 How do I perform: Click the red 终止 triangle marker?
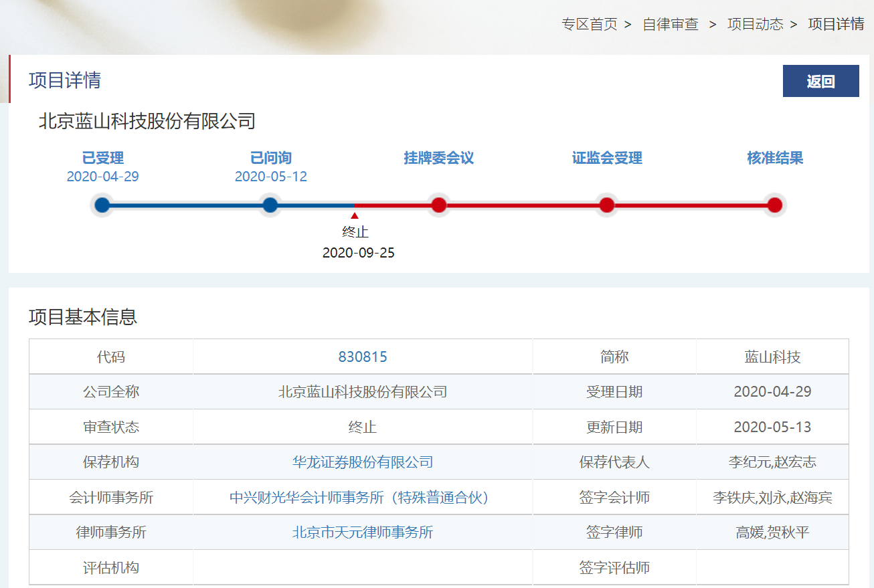(x=355, y=215)
